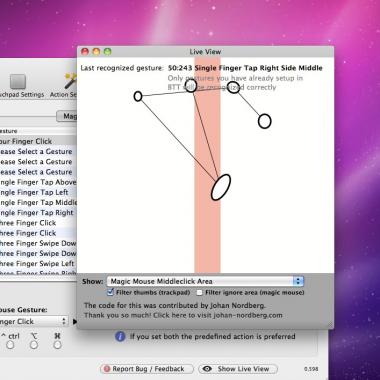The width and height of the screenshot is (380, 380).
Task: Select the command key modifier radio button
Action: coord(57,345)
